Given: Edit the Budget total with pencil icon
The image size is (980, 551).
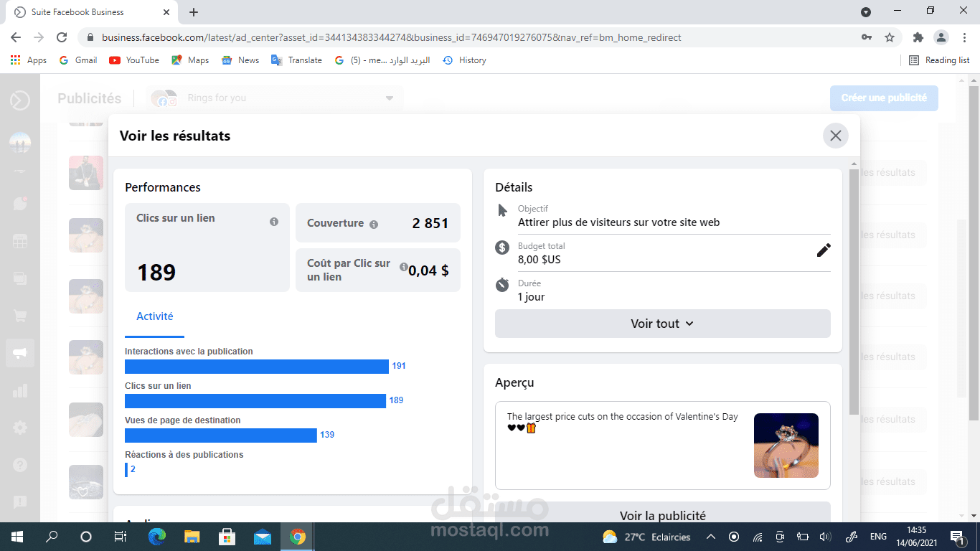Looking at the screenshot, I should 824,250.
